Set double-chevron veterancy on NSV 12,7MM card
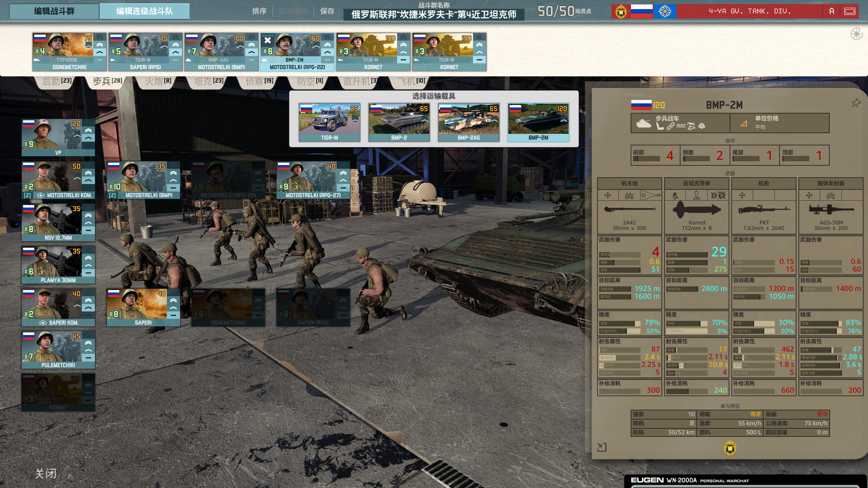The image size is (868, 488). (88, 215)
